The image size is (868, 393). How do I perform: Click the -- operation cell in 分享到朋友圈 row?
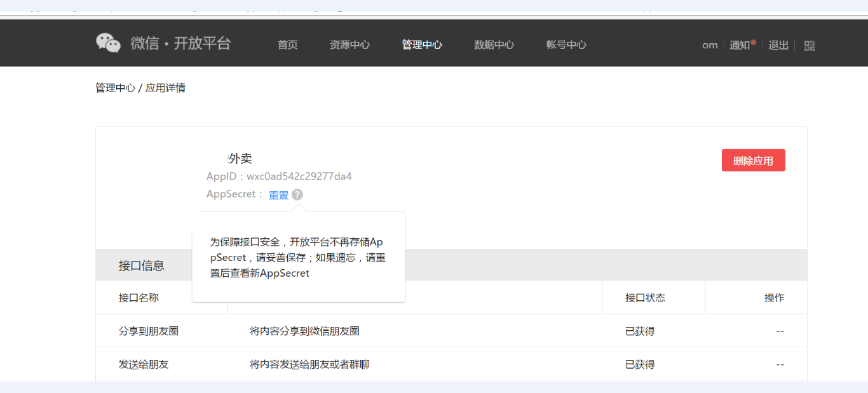click(x=780, y=331)
